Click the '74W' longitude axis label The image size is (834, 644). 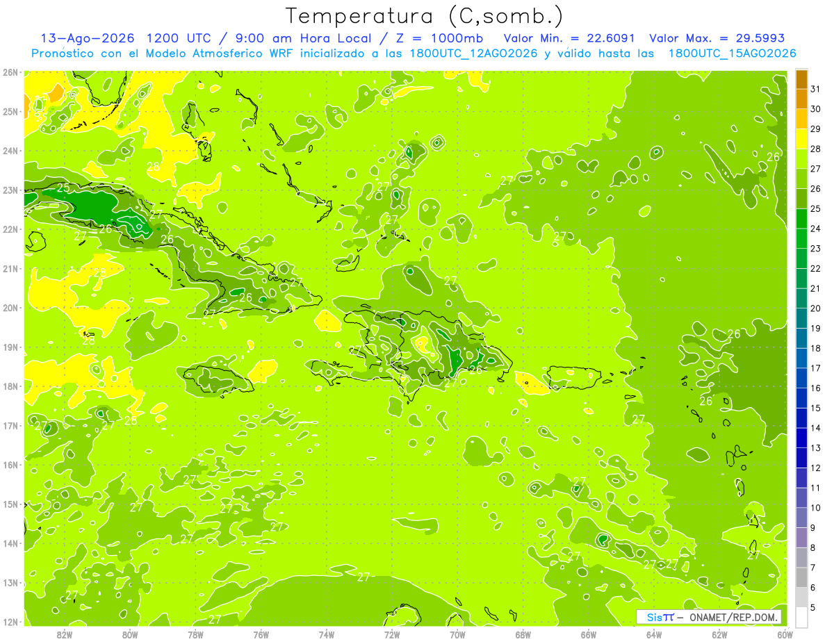coord(327,634)
